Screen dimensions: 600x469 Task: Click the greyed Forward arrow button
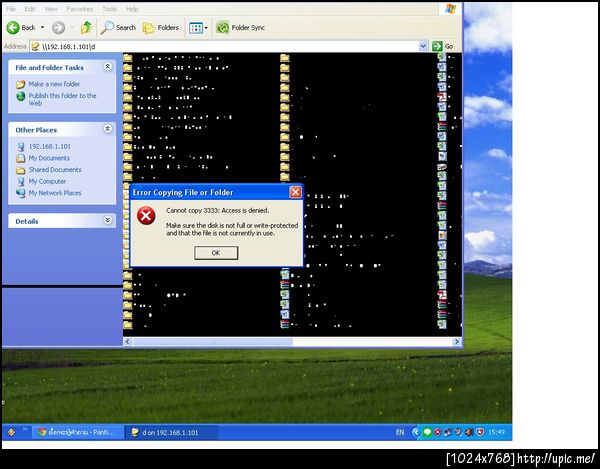tap(59, 28)
